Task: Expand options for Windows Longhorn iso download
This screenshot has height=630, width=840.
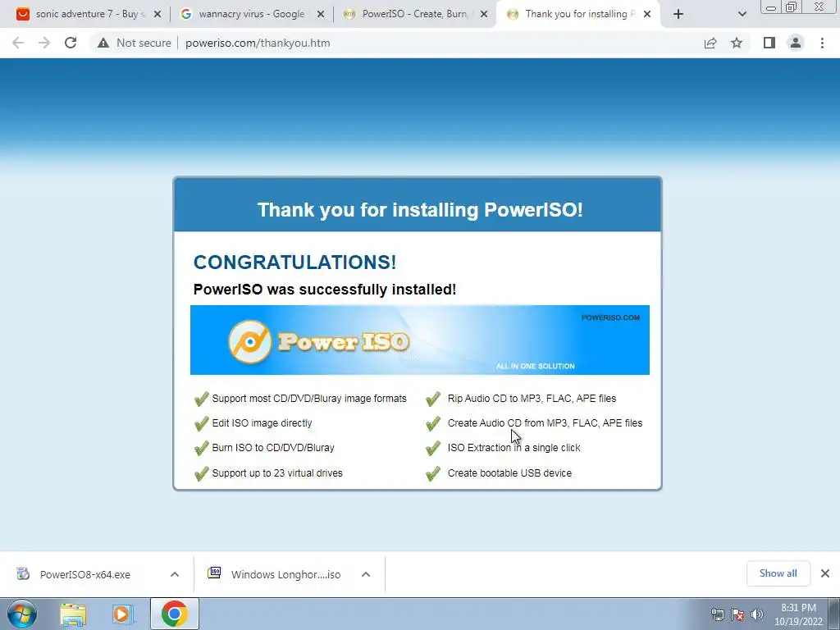Action: point(366,574)
